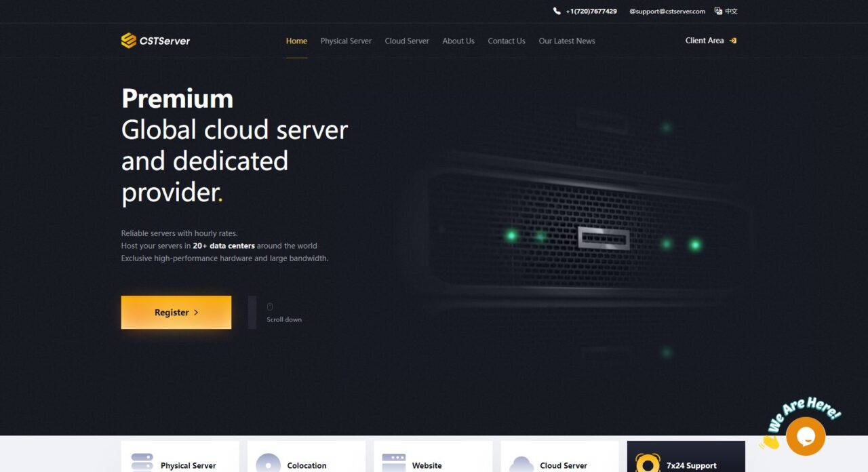
Task: Open the Contact Us page
Action: pyautogui.click(x=507, y=41)
